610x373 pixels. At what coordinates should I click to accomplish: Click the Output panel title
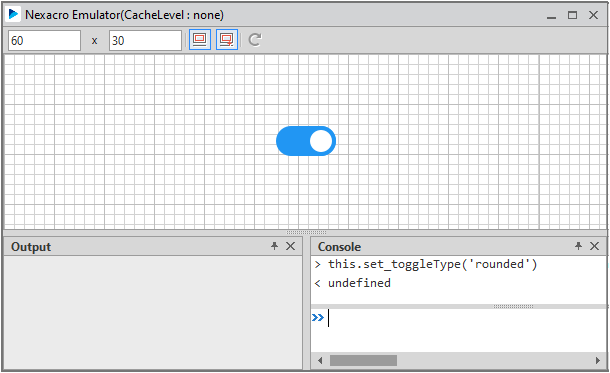coord(31,247)
